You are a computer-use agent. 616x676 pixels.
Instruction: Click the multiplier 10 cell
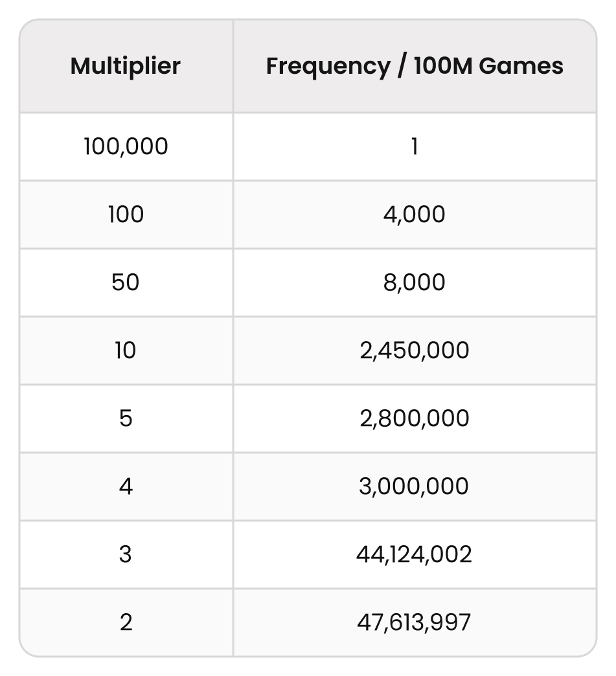(x=126, y=350)
